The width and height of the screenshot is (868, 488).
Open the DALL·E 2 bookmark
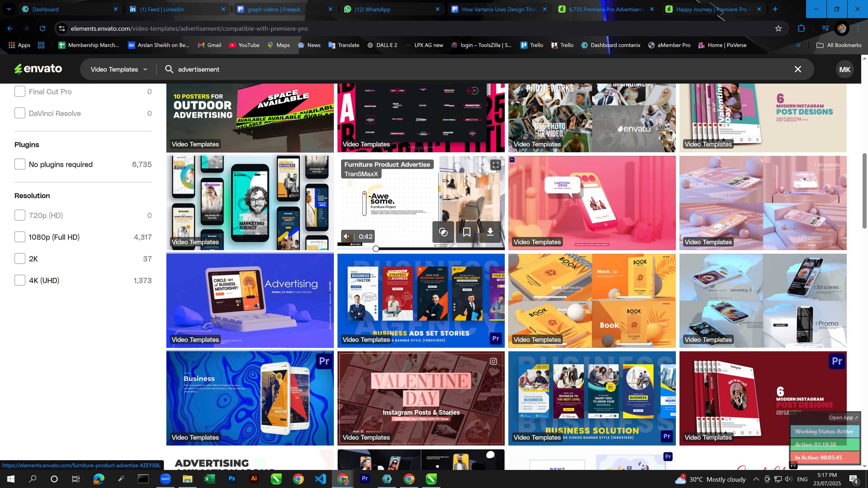click(x=382, y=45)
